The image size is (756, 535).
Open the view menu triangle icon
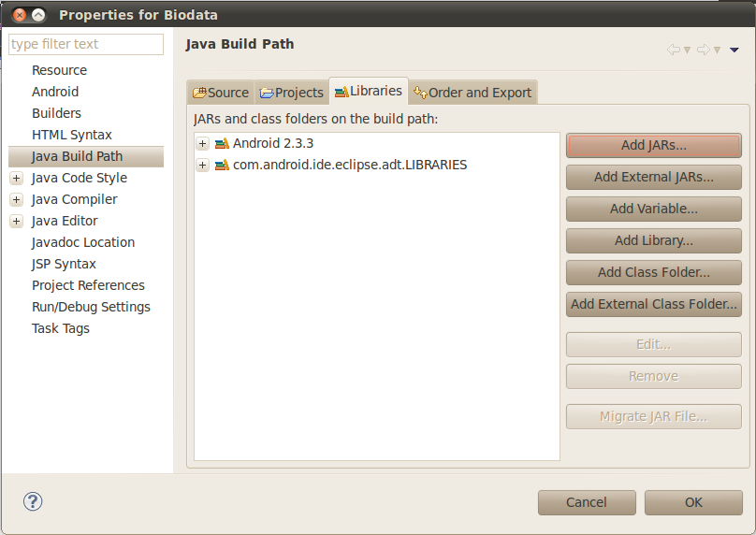point(734,50)
